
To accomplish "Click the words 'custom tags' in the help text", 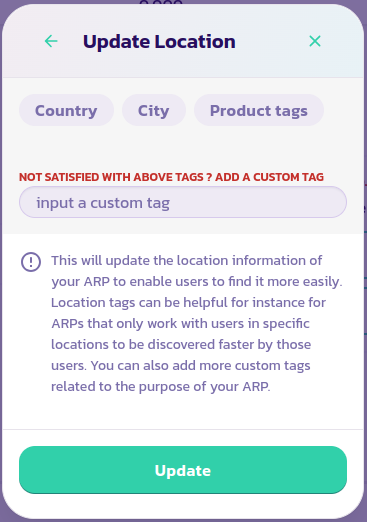I will (x=273, y=366).
